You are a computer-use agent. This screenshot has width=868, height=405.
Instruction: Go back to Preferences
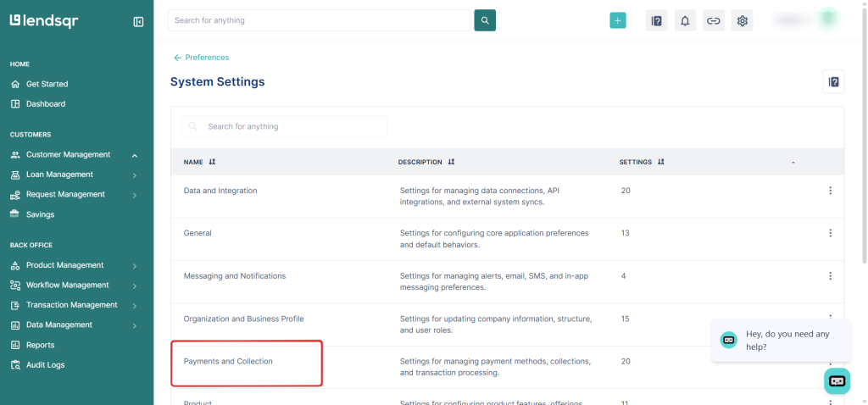[x=202, y=58]
